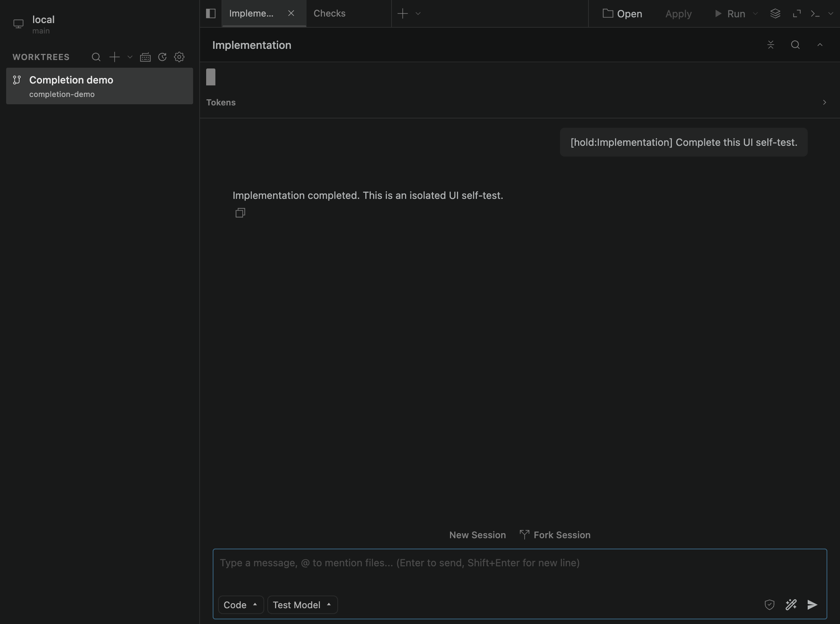This screenshot has width=840, height=624.
Task: Collapse the Implementation header chevron
Action: (x=820, y=45)
